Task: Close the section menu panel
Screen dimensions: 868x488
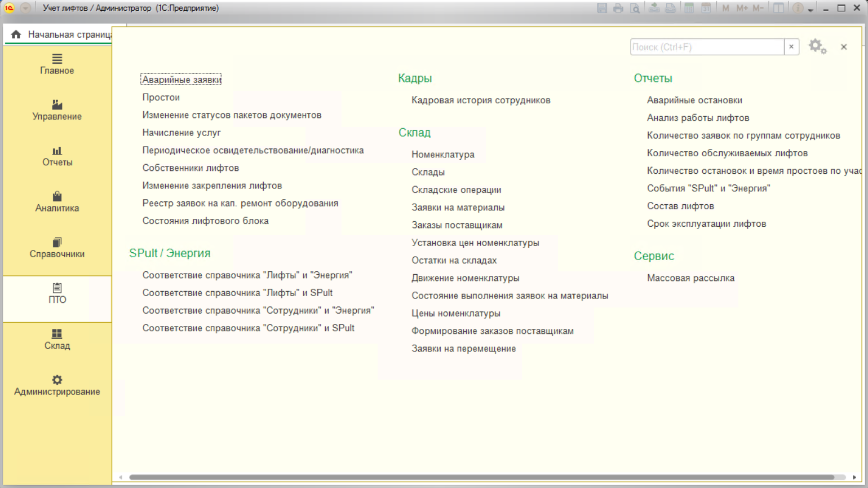Action: [x=844, y=47]
